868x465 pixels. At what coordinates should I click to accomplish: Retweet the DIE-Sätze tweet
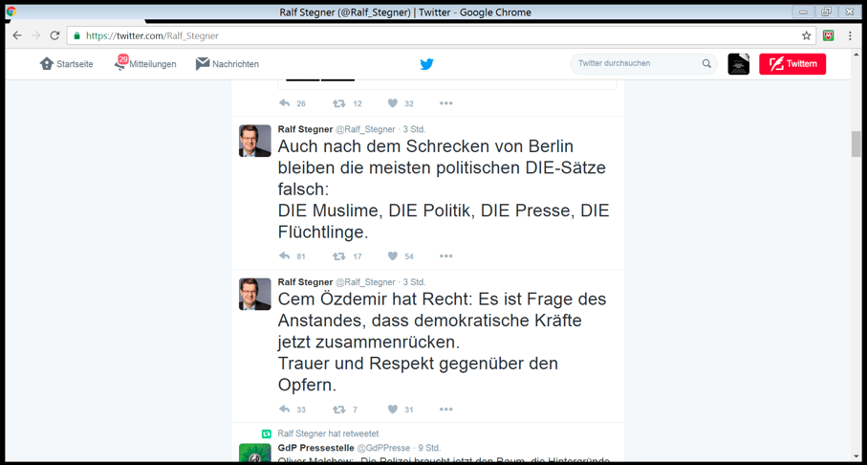[338, 256]
